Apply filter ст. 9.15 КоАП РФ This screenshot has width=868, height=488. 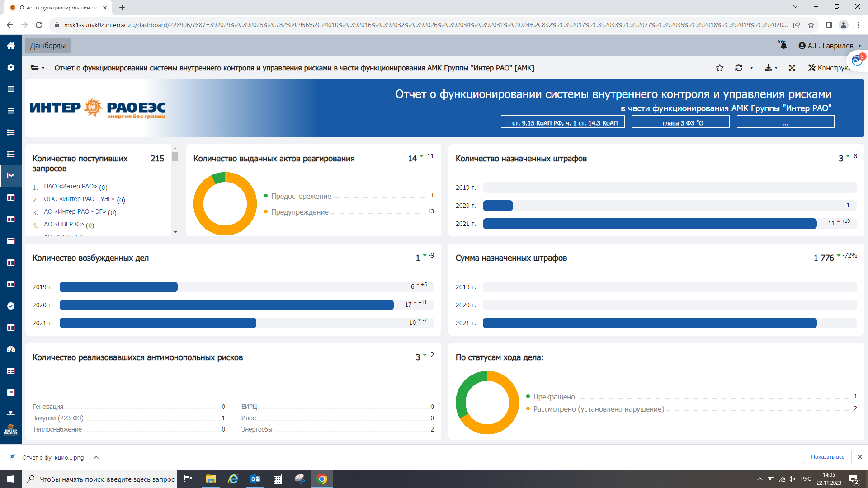(563, 122)
